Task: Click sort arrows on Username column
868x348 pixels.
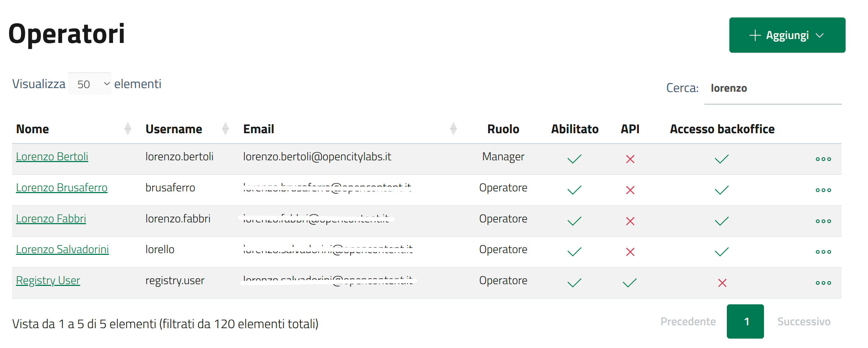Action: (225, 129)
